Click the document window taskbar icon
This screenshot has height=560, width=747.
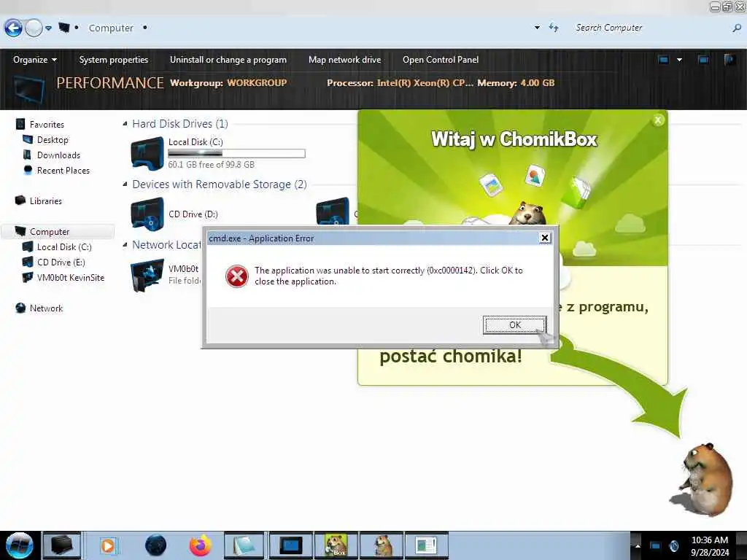[427, 545]
